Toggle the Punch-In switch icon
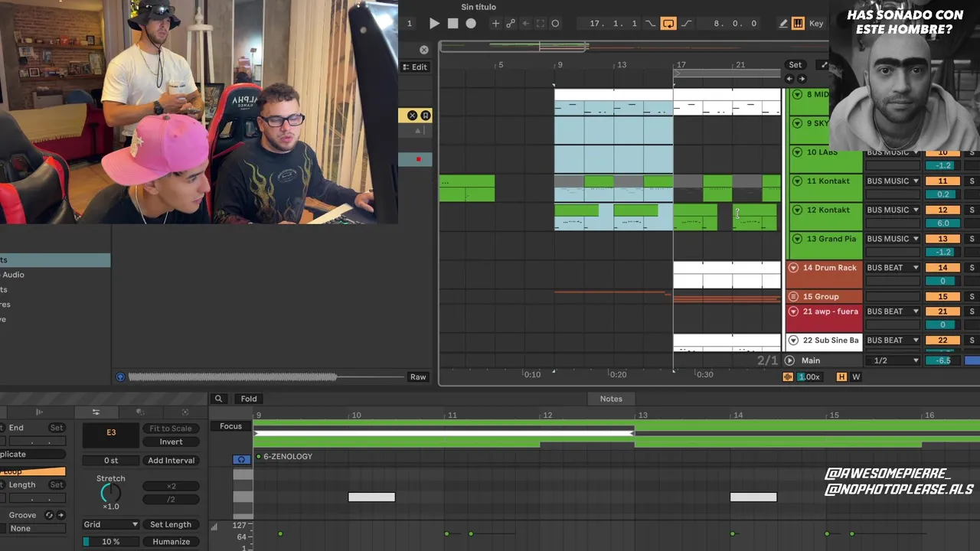Screen dimensions: 980x551 [x=652, y=24]
